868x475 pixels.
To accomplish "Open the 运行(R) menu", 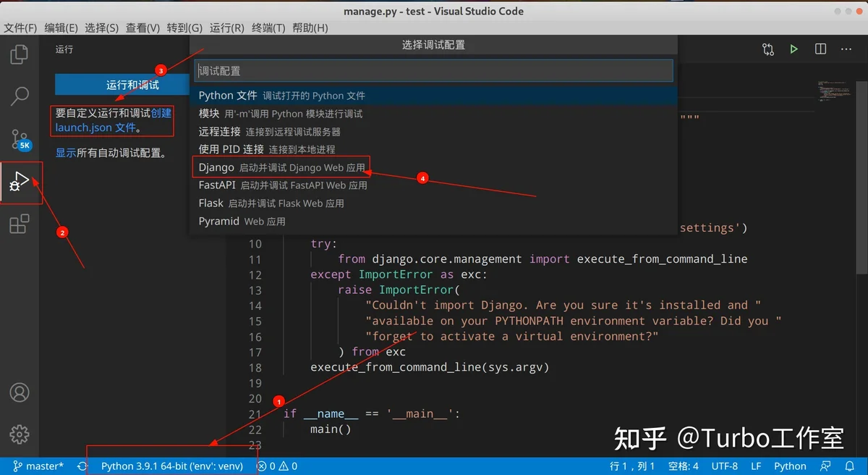I will click(227, 28).
